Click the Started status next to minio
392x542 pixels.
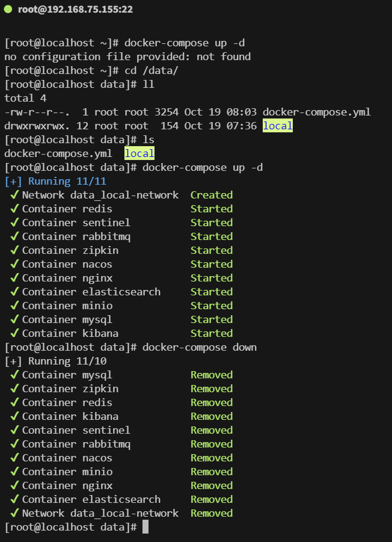click(212, 306)
